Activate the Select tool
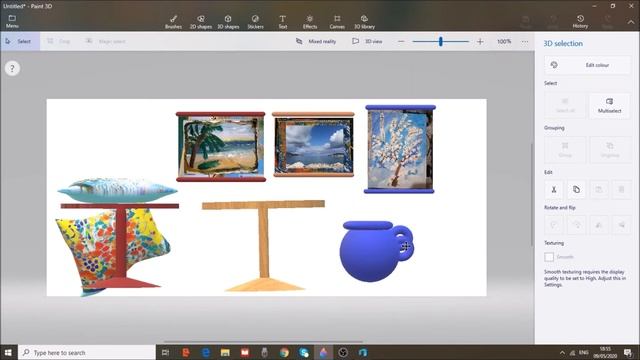640x360 pixels. [19, 41]
